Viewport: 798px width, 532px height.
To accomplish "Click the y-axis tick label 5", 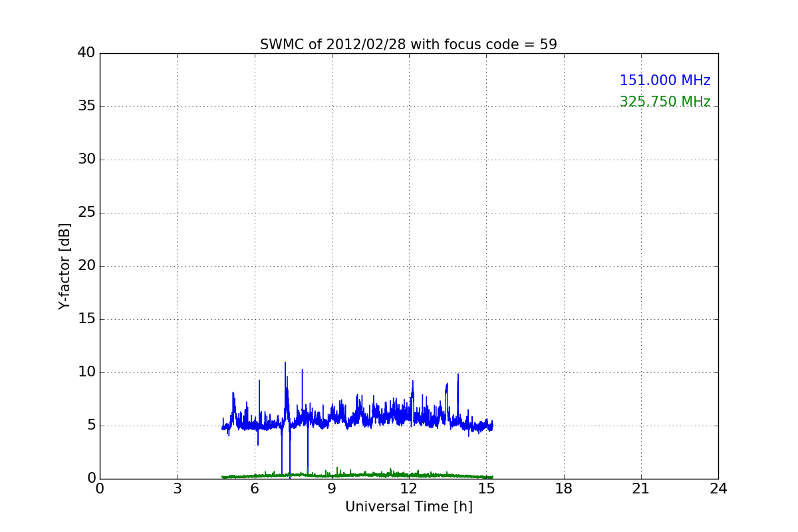I will [91, 426].
